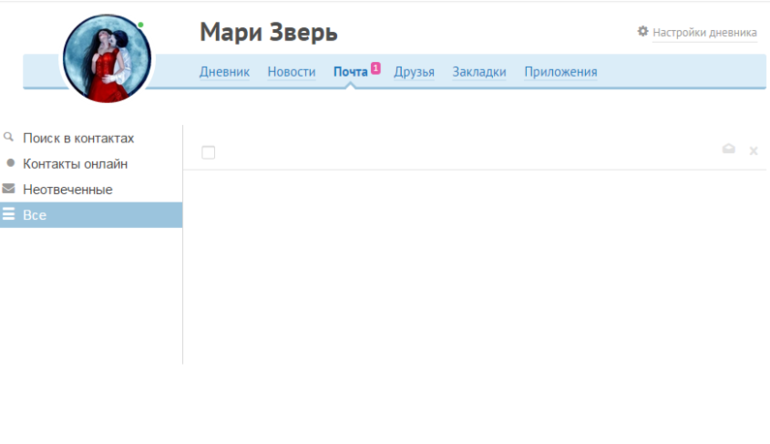Image resolution: width=770 pixels, height=444 pixels.
Task: Show the Неотвеченные messages filter
Action: (x=67, y=189)
